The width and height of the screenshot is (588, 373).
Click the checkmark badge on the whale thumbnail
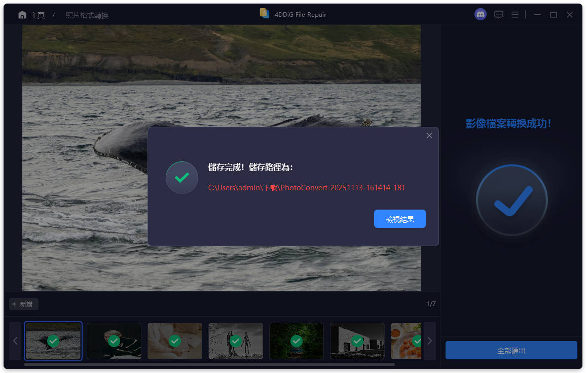tap(53, 341)
